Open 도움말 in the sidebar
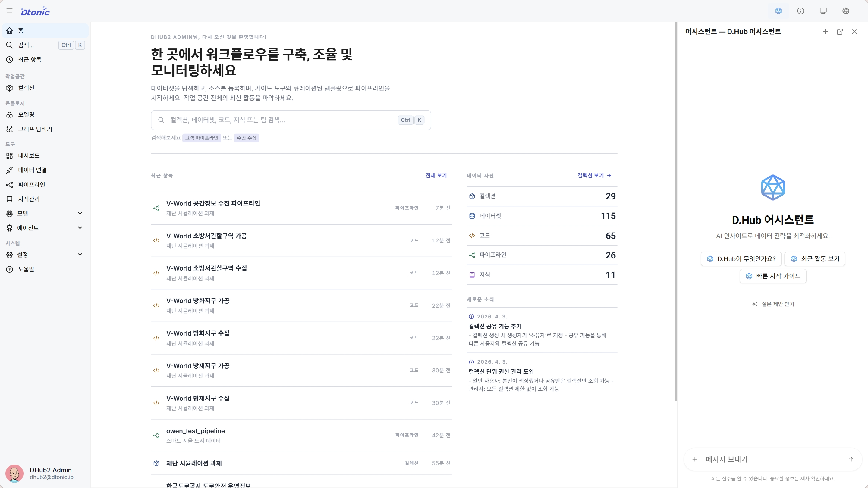Image resolution: width=868 pixels, height=488 pixels. (45, 269)
